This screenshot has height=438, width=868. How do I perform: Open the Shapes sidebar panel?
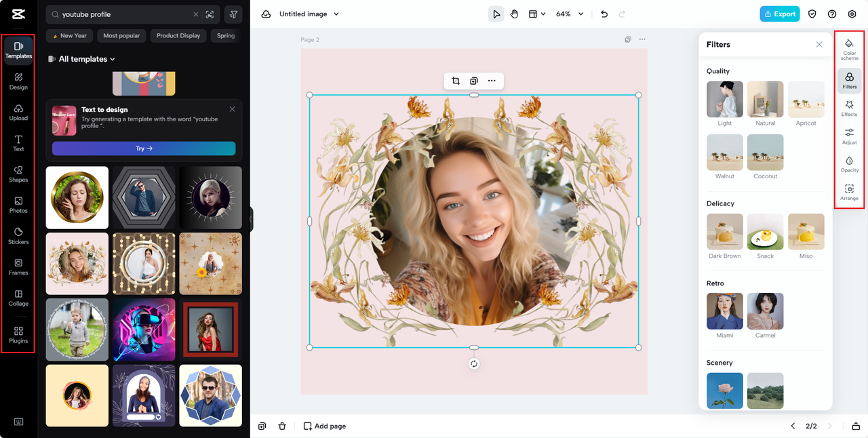(x=18, y=174)
